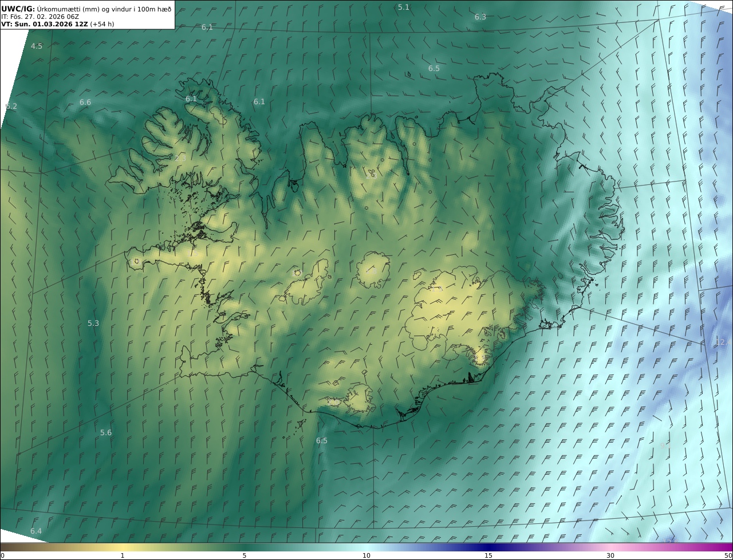
Task: Click the pale yellow band of the colour scale
Action: click(123, 547)
